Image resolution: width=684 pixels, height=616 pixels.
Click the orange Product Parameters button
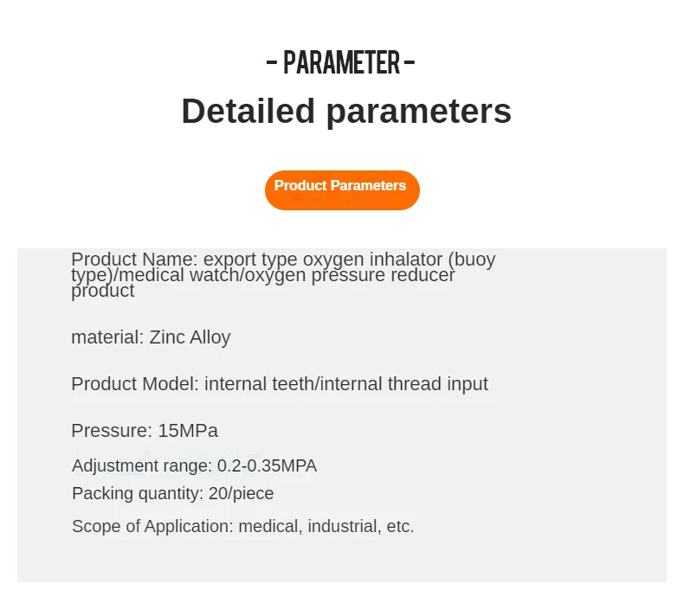(x=341, y=189)
